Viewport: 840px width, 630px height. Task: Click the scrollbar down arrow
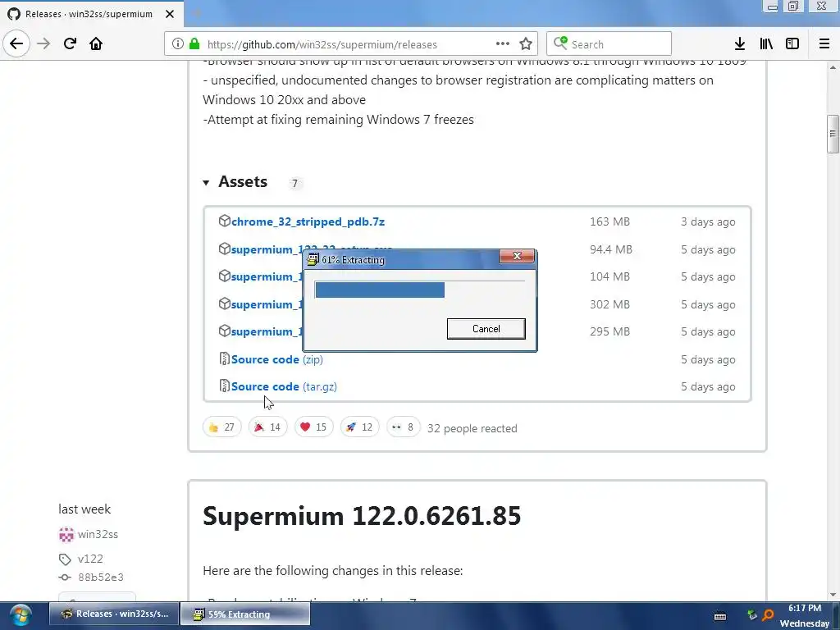coord(833,595)
